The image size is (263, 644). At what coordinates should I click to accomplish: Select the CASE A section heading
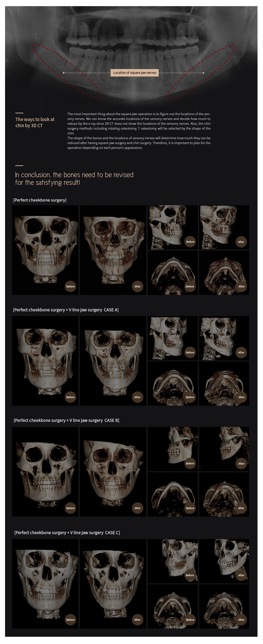click(66, 310)
